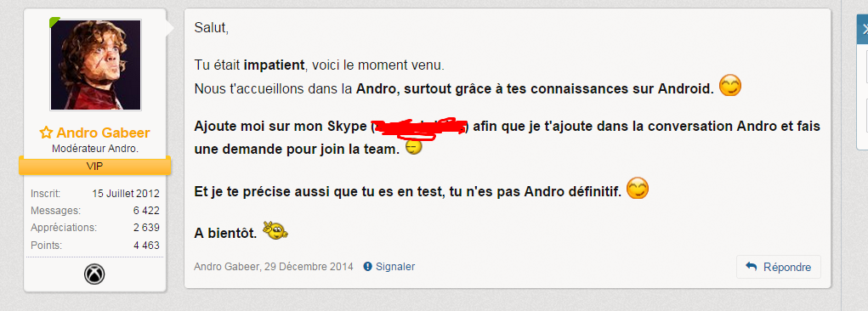Click the orange VIP banner
The height and width of the screenshot is (311, 868).
(94, 166)
